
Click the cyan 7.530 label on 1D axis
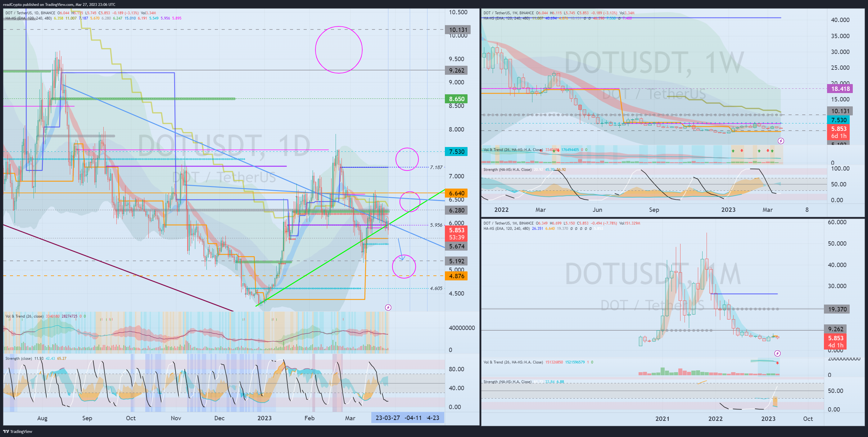tap(456, 151)
